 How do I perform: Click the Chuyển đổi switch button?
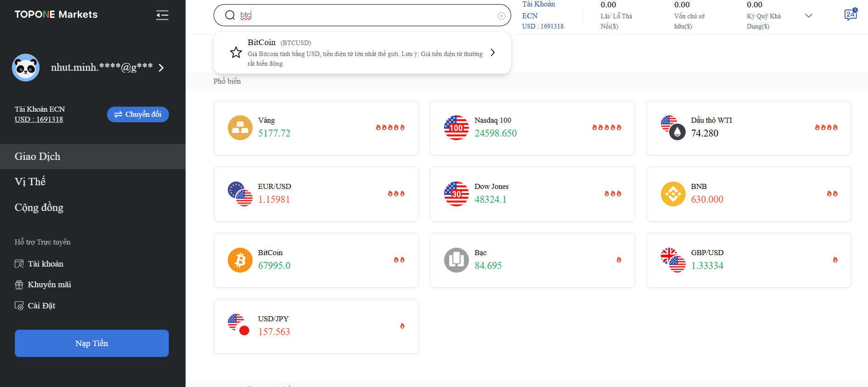pos(138,114)
